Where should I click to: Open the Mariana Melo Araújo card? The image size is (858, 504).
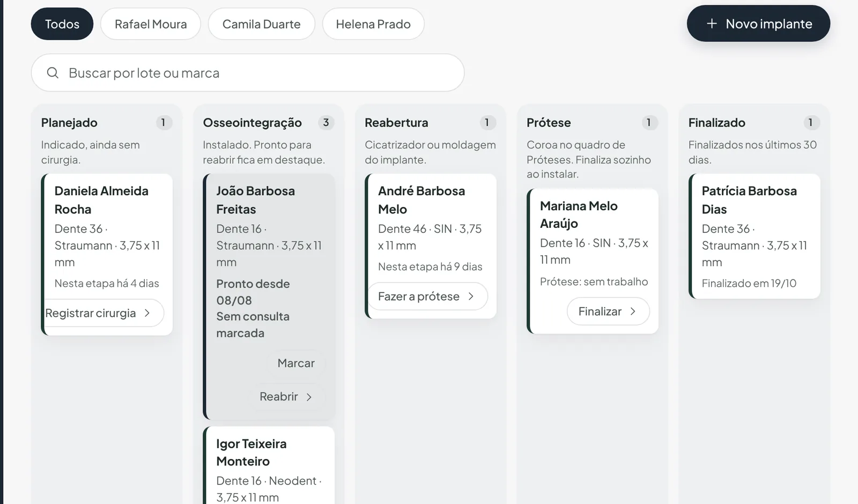tap(593, 261)
